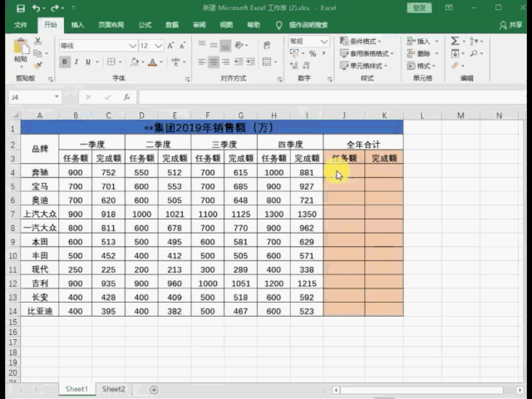Screen dimensions: 532x399
Task: Click the middle align icon
Action: (214, 45)
